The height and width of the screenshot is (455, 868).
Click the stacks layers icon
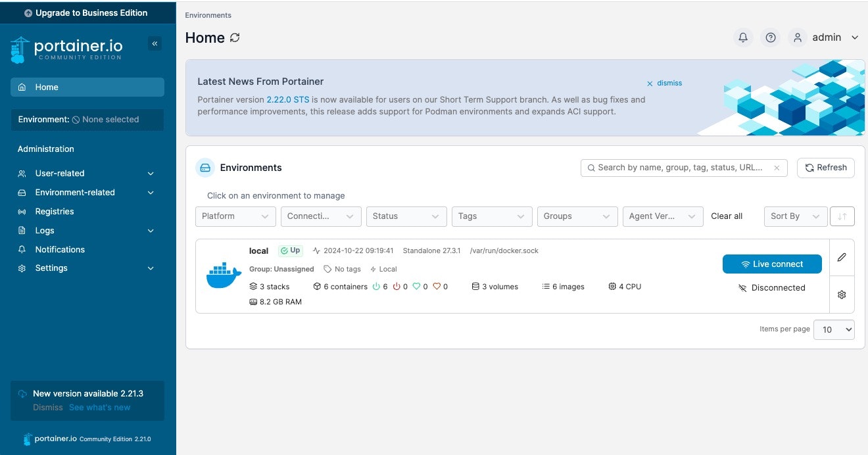click(253, 287)
